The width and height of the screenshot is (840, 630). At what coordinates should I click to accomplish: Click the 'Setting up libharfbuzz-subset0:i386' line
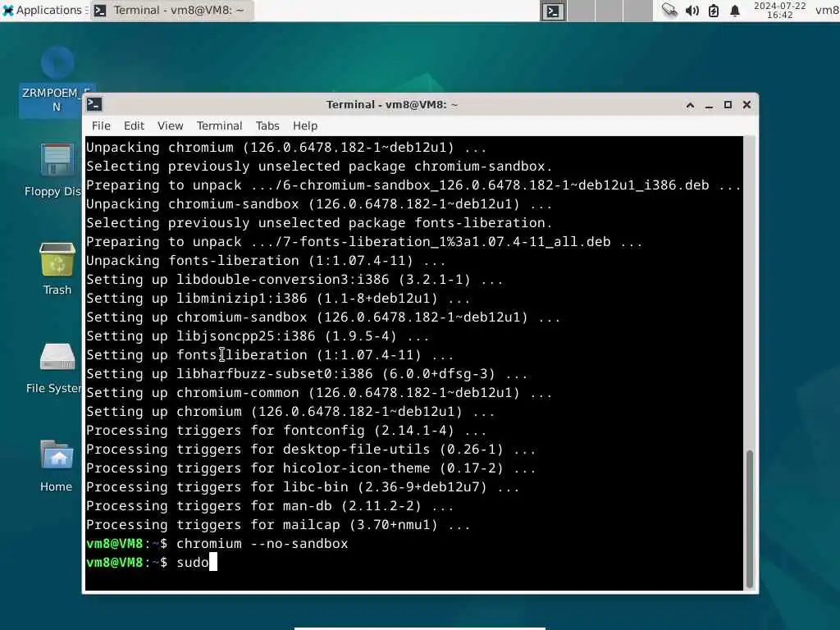pos(307,374)
